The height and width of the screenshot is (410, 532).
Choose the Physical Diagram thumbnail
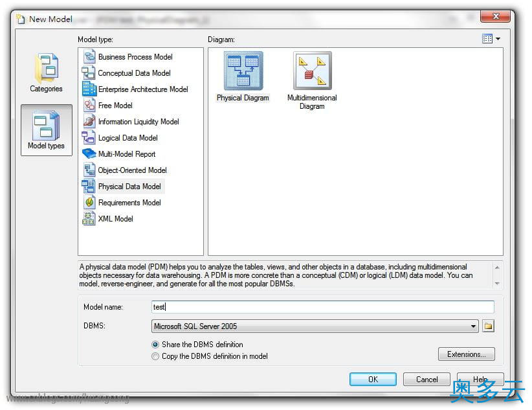point(243,71)
